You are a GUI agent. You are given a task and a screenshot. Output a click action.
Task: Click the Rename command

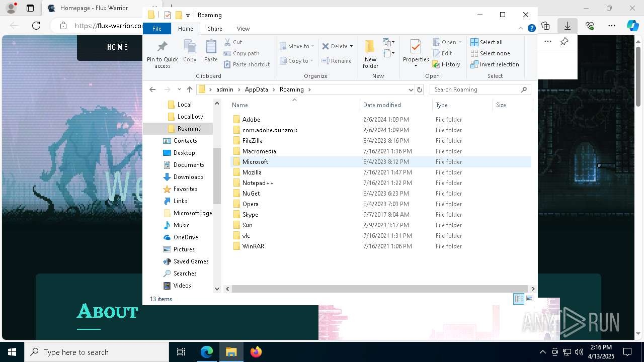[x=337, y=61]
